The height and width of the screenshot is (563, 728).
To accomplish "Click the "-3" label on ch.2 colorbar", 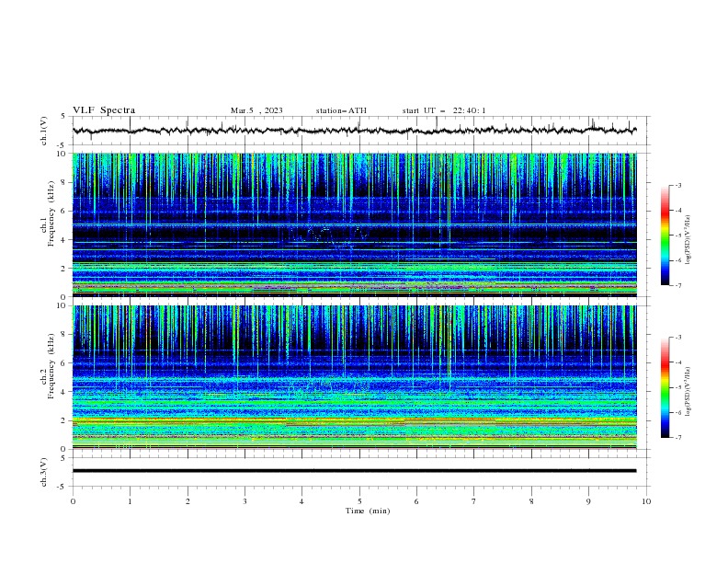I will [x=677, y=338].
